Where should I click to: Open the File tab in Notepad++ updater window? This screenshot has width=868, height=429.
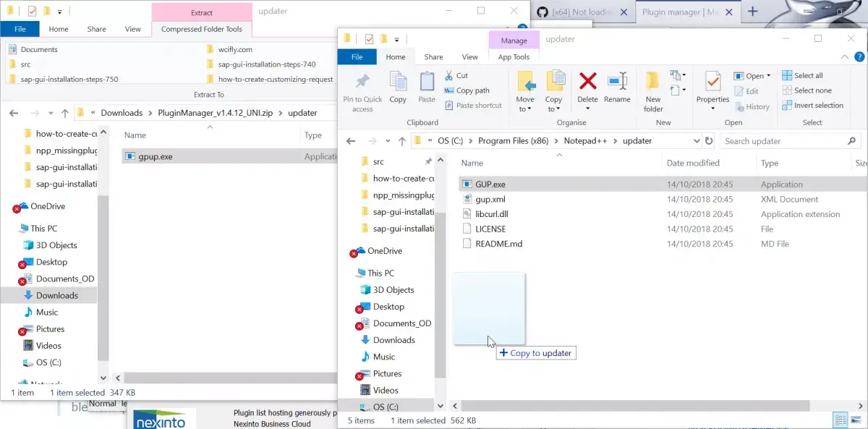357,56
